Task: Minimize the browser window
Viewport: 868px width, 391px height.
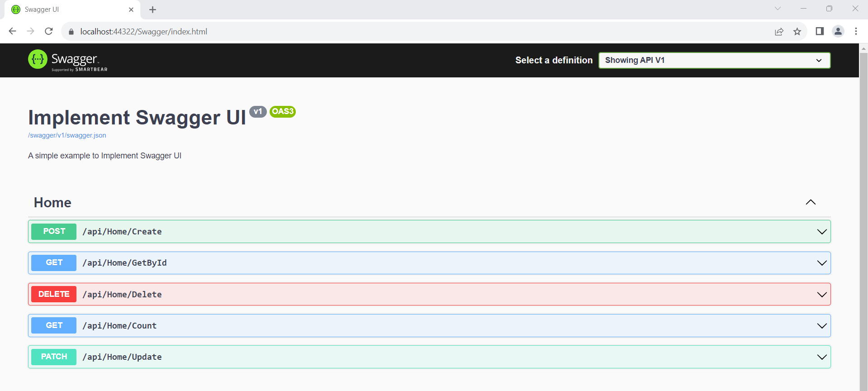Action: tap(803, 9)
